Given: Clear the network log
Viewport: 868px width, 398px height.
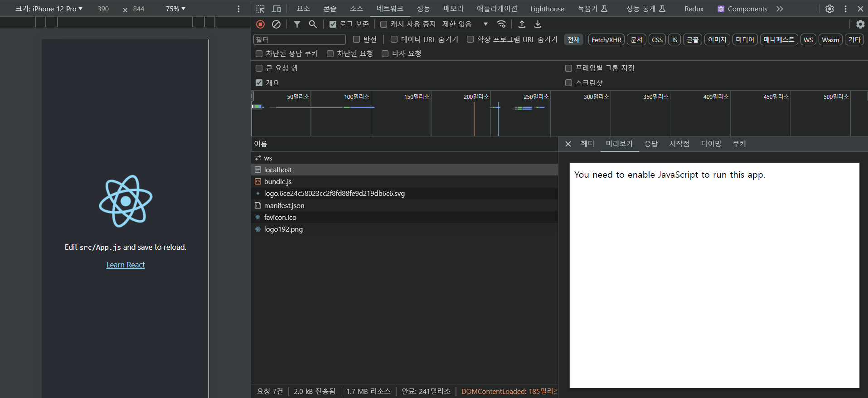Looking at the screenshot, I should click(276, 24).
